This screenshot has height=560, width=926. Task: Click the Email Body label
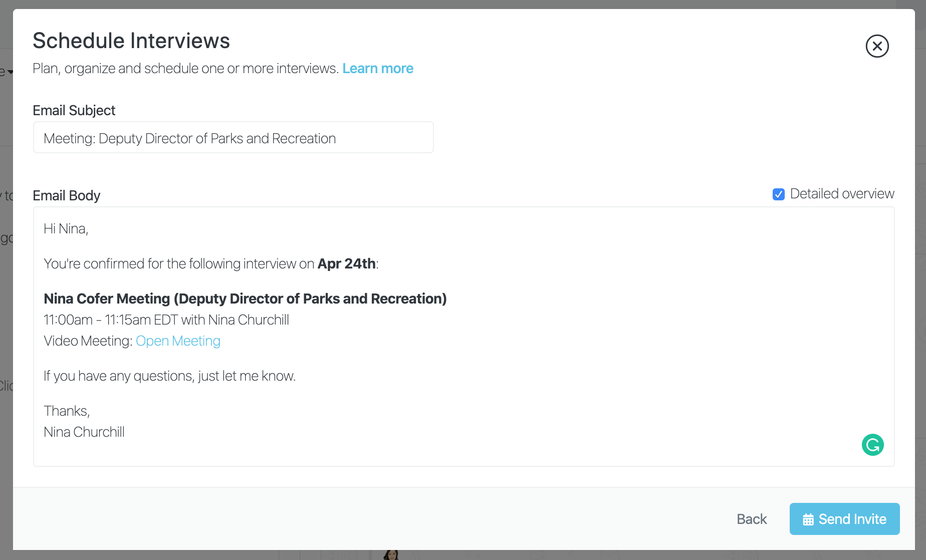pos(66,195)
